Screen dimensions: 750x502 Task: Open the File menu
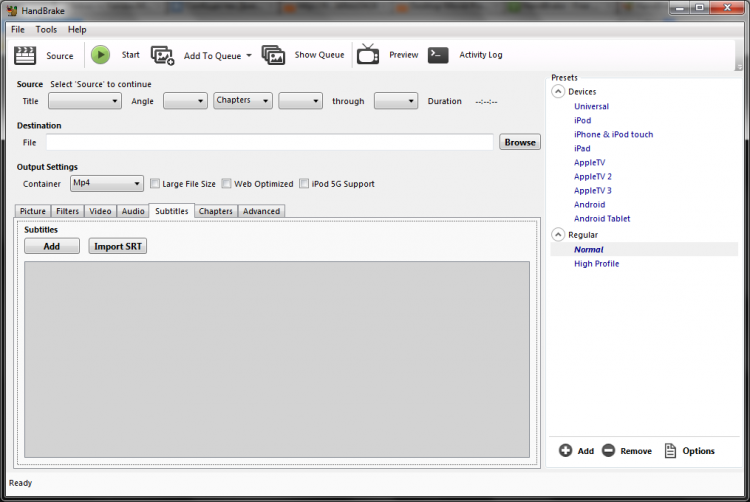18,30
